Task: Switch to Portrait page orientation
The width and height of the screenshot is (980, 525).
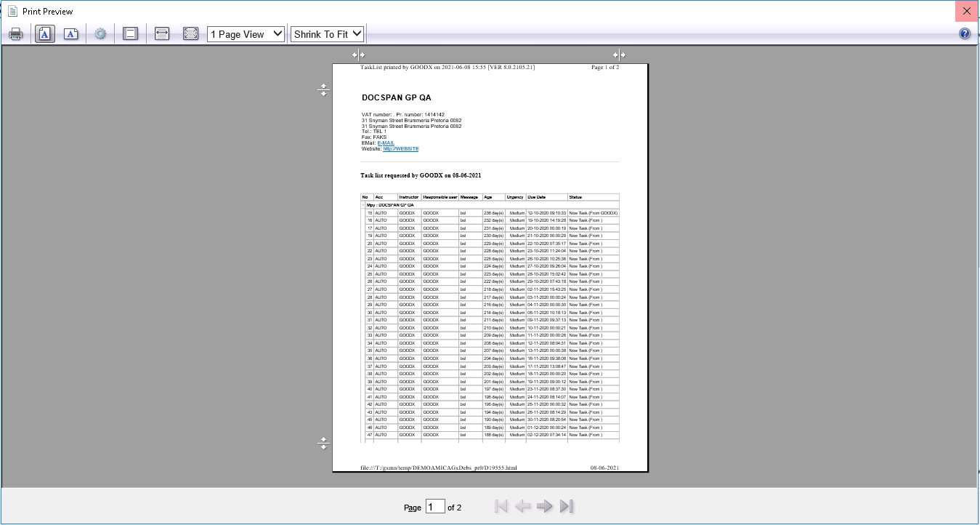Action: pyautogui.click(x=44, y=34)
